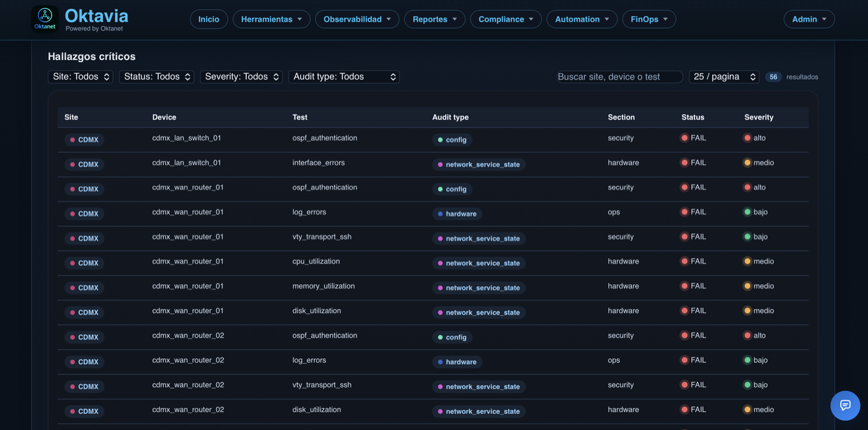Open the Status: Todos filter dropdown

point(156,76)
